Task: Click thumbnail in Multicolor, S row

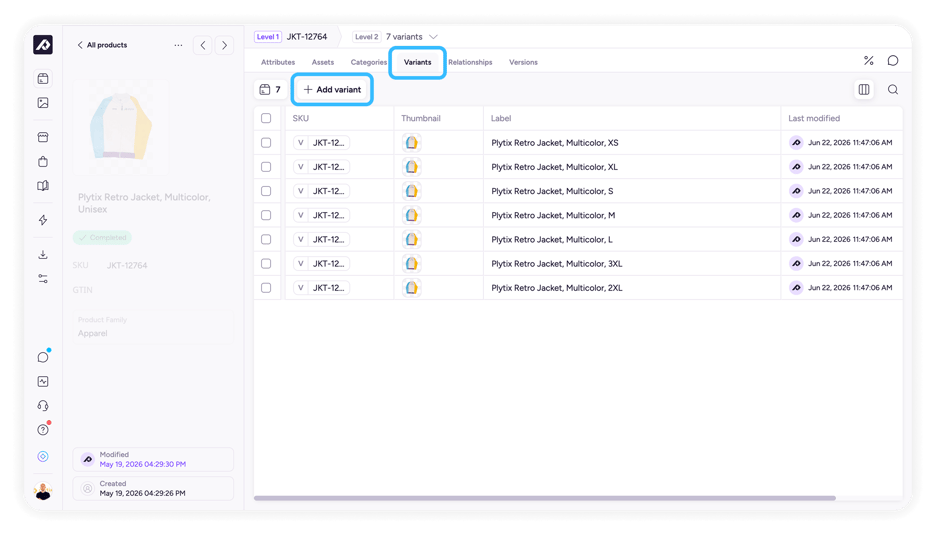Action: (x=412, y=191)
